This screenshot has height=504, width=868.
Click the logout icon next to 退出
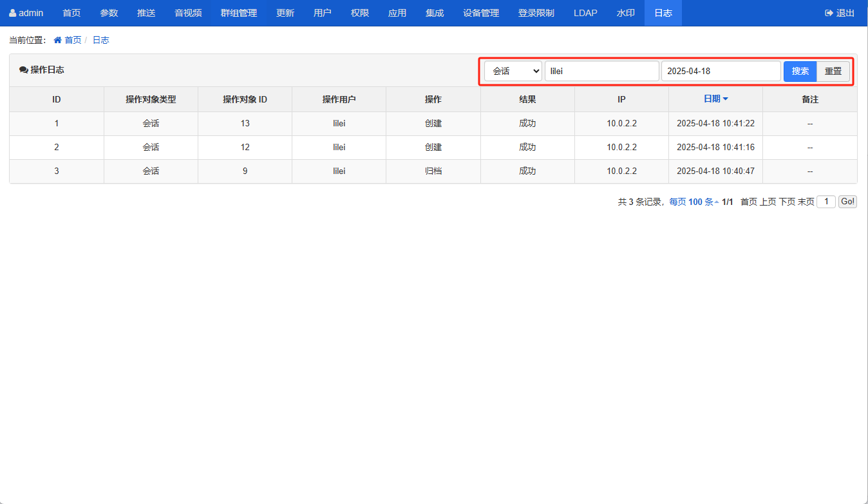pos(829,13)
